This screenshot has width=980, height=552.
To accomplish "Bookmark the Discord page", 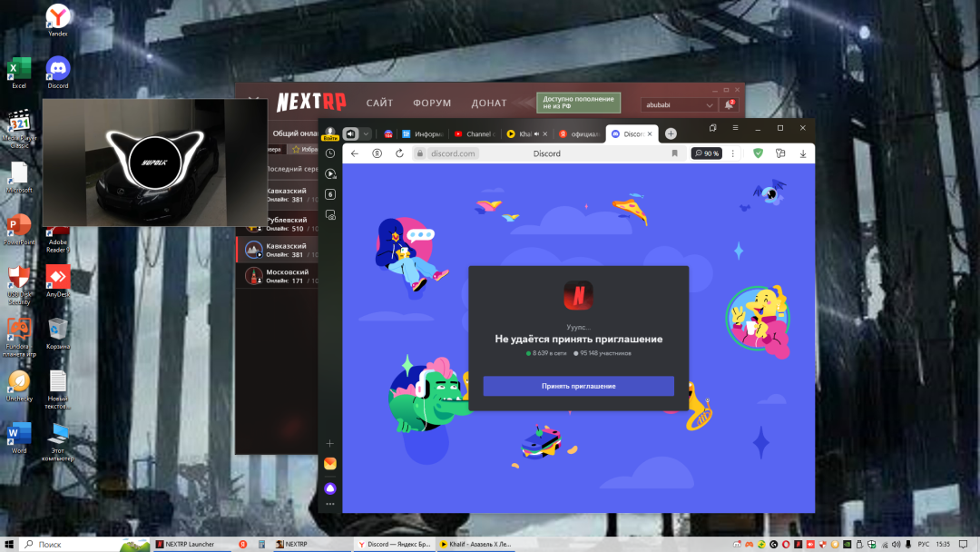I will coord(674,153).
